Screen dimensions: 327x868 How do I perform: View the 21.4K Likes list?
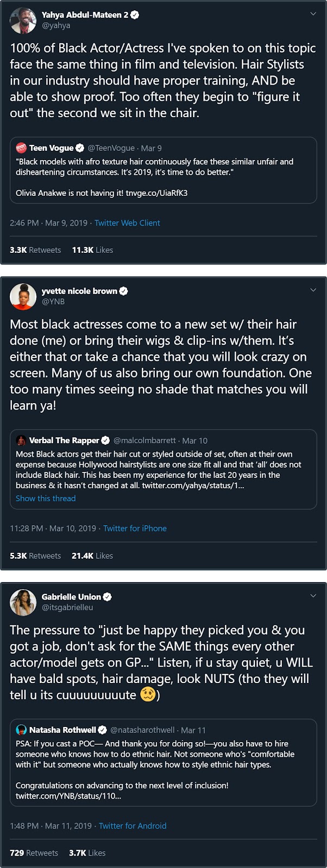[92, 556]
